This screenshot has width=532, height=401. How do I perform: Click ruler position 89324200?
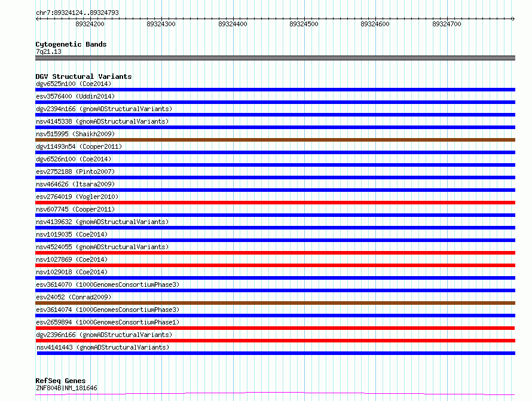pos(90,24)
